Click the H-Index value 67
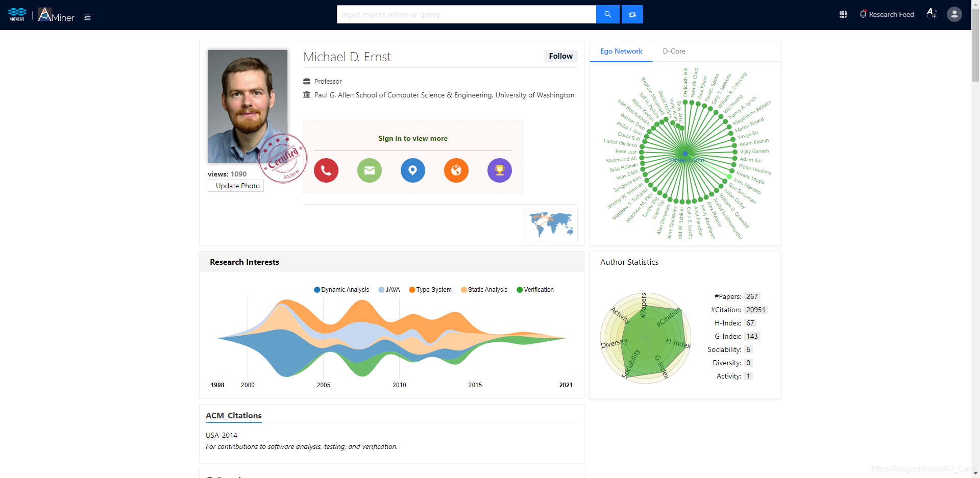The height and width of the screenshot is (478, 980). click(750, 323)
